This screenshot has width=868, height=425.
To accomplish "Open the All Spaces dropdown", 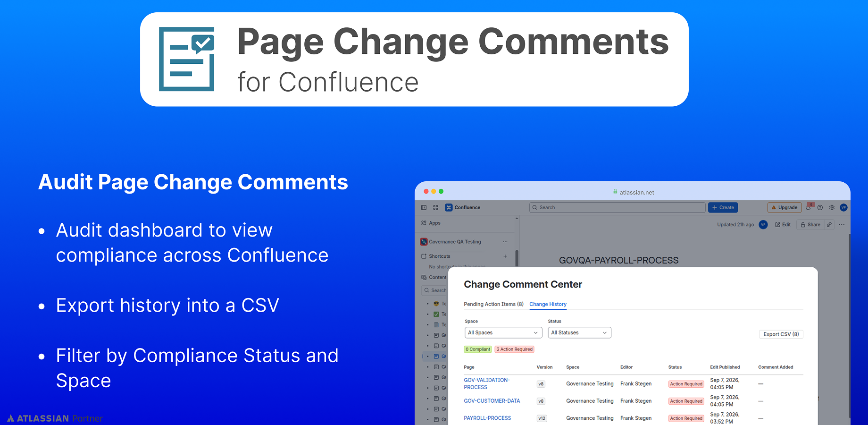I will [x=503, y=332].
